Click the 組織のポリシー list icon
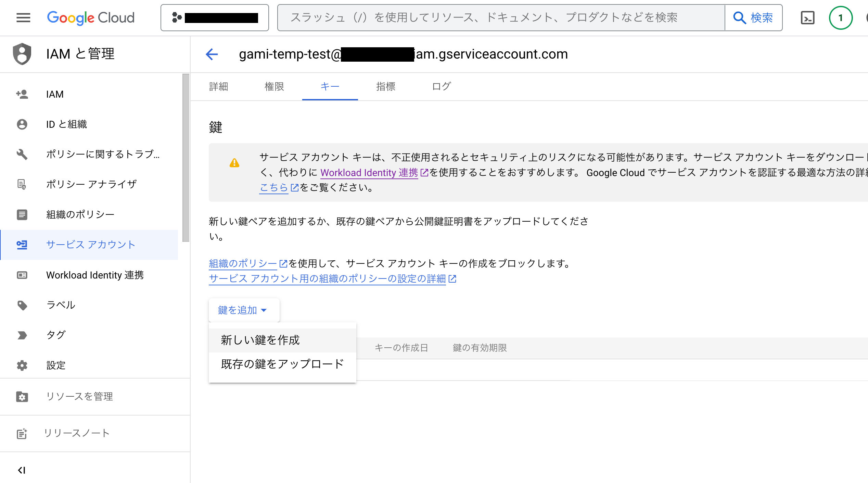This screenshot has width=868, height=483. pyautogui.click(x=22, y=214)
